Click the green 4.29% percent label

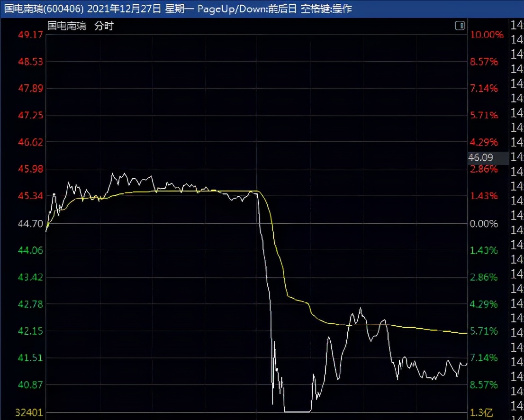point(484,304)
